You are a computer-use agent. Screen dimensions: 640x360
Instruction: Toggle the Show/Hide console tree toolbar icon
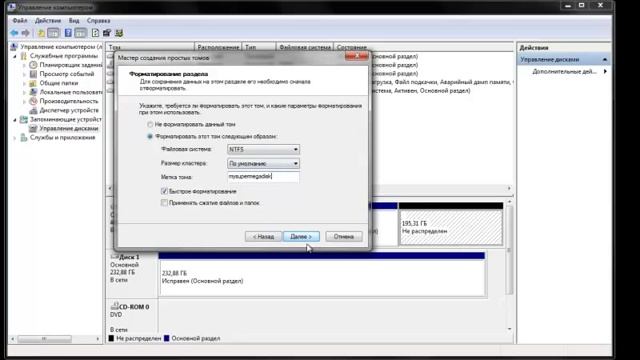[x=53, y=33]
